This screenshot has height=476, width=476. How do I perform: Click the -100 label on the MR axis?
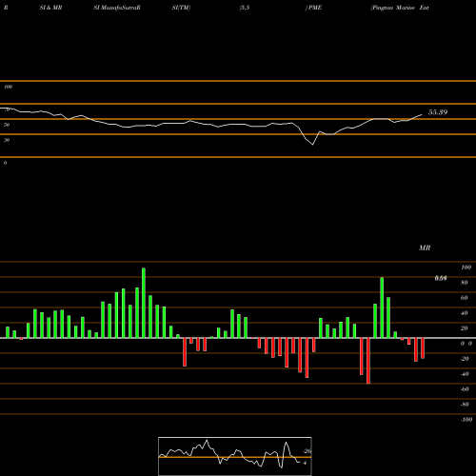[466, 420]
